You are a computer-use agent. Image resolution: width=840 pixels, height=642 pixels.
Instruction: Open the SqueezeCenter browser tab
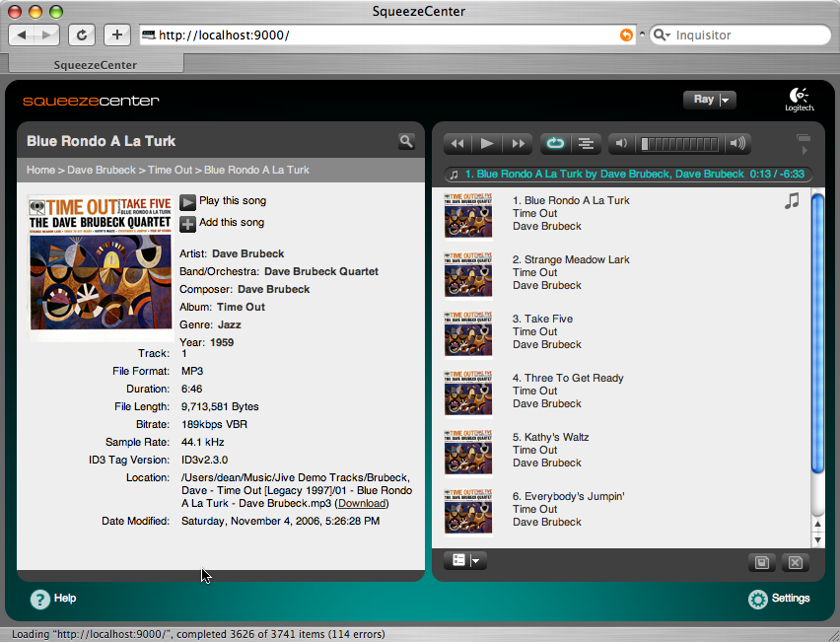95,65
